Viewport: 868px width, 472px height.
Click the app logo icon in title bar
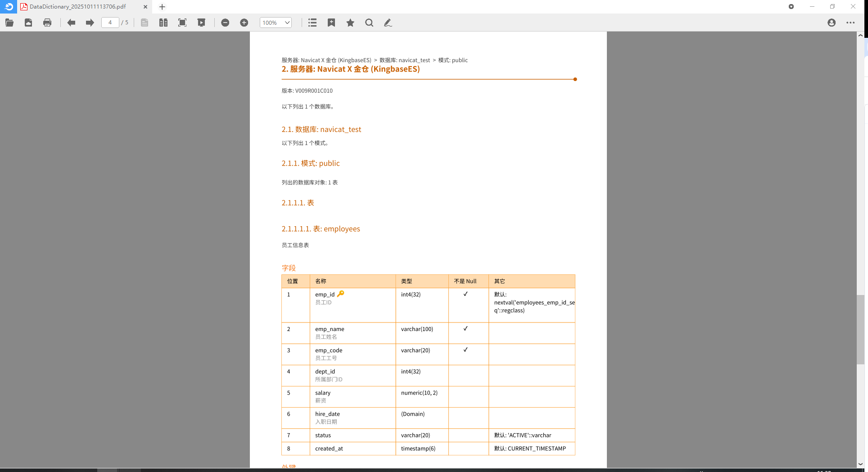click(x=9, y=7)
